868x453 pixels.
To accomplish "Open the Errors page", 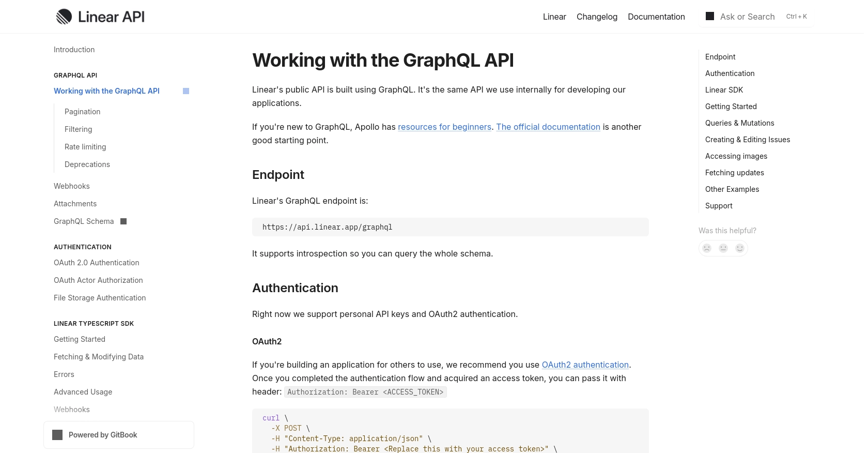I will [x=64, y=374].
